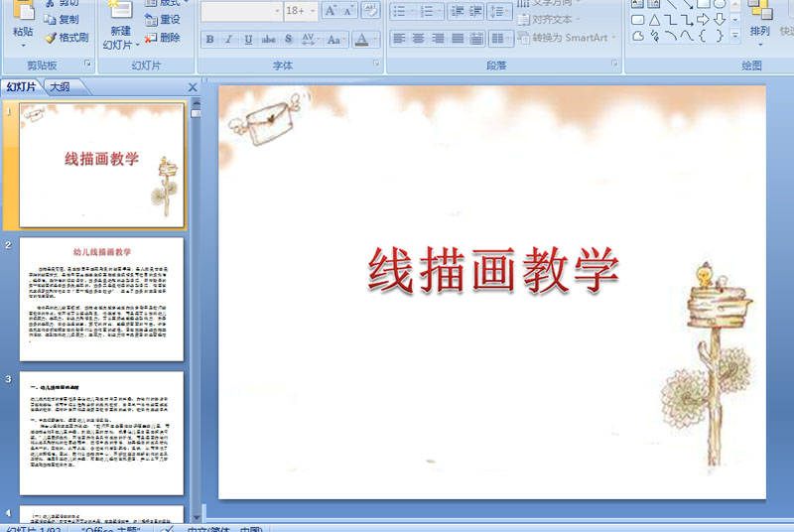Image resolution: width=794 pixels, height=532 pixels.
Task: Toggle text shadow (S) formatting
Action: click(289, 39)
